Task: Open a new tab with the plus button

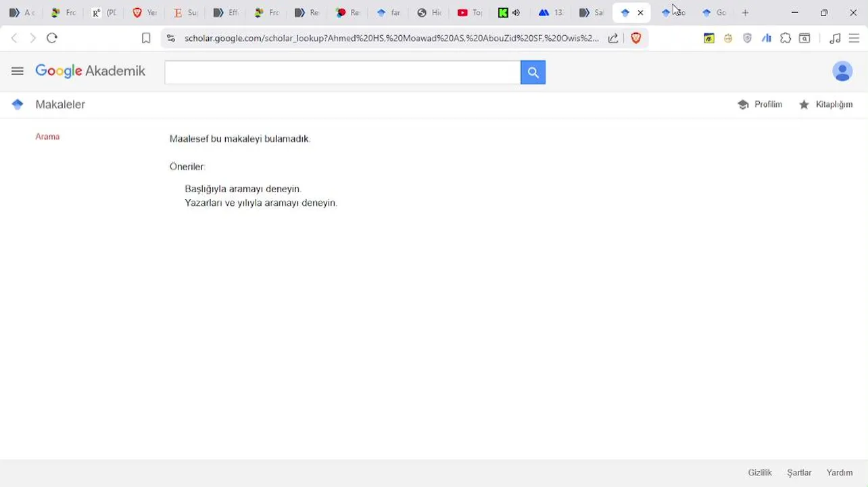Action: click(x=745, y=13)
